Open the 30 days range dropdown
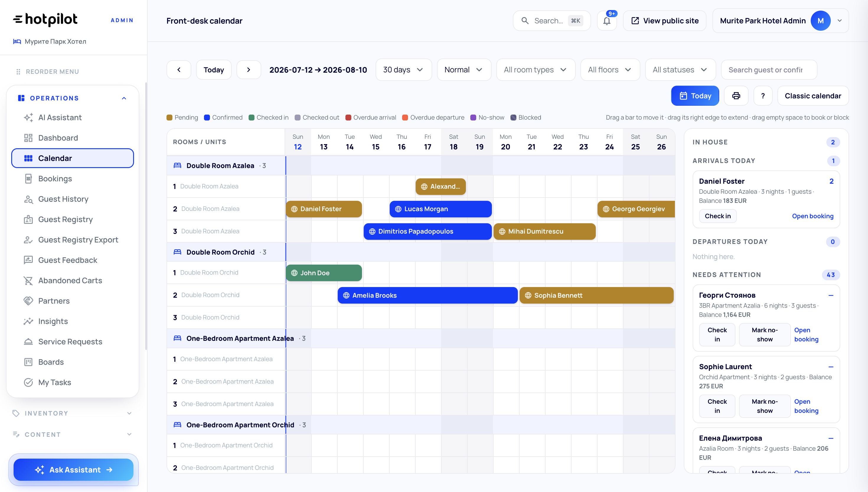Viewport: 868px width, 492px height. point(404,70)
